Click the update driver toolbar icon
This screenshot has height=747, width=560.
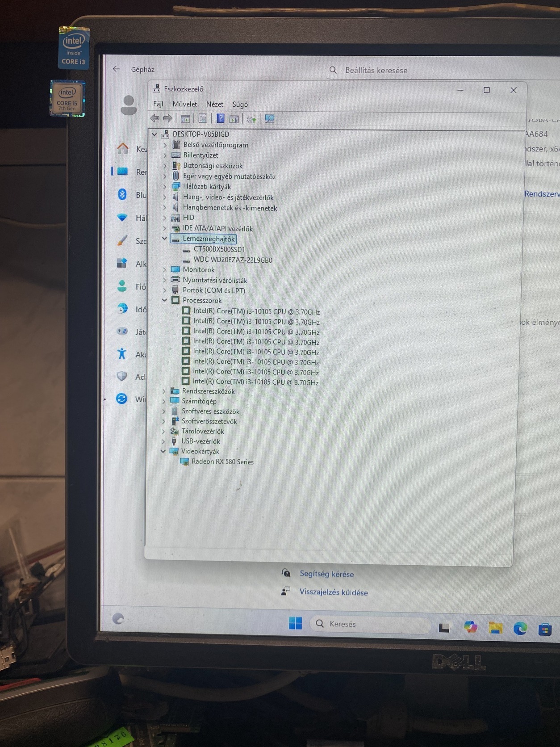(x=251, y=119)
